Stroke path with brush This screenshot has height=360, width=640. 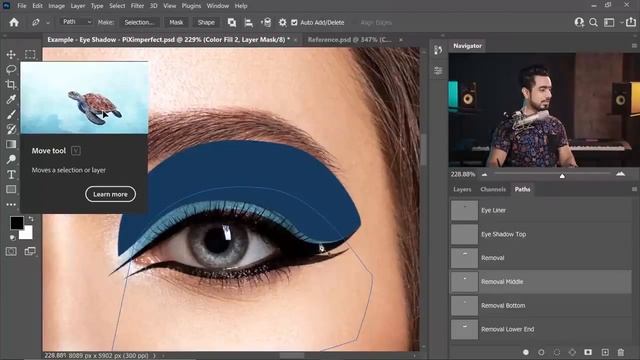[x=541, y=352]
